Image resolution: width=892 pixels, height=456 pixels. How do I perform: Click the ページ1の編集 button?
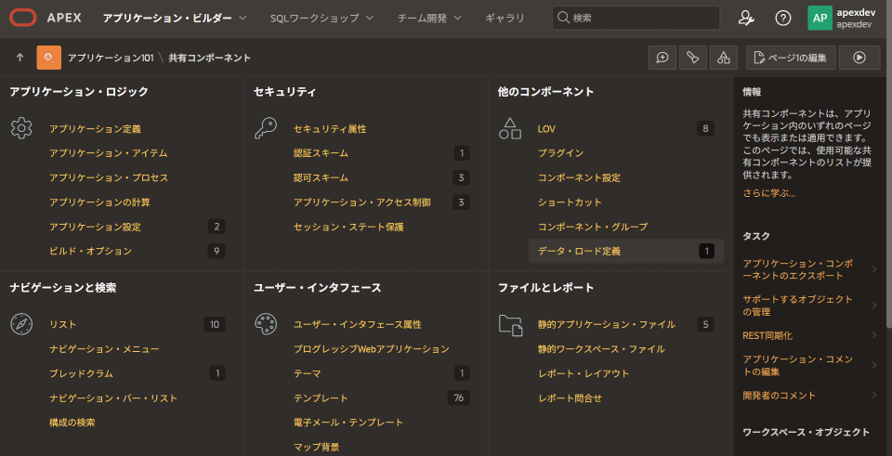coord(791,57)
